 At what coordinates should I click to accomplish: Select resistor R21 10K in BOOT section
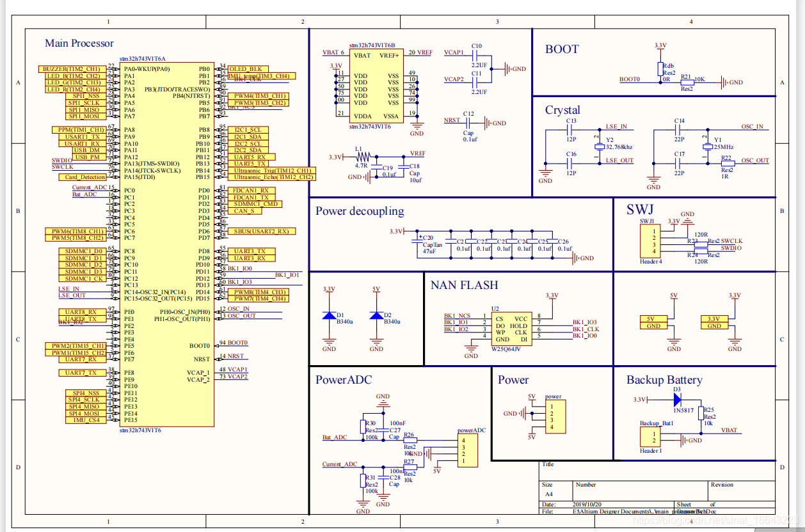tap(687, 82)
